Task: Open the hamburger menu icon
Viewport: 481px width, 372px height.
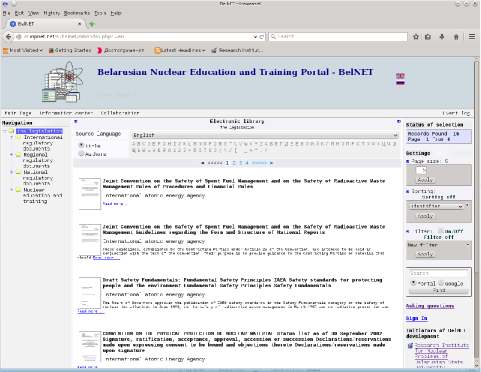Action: [x=472, y=37]
